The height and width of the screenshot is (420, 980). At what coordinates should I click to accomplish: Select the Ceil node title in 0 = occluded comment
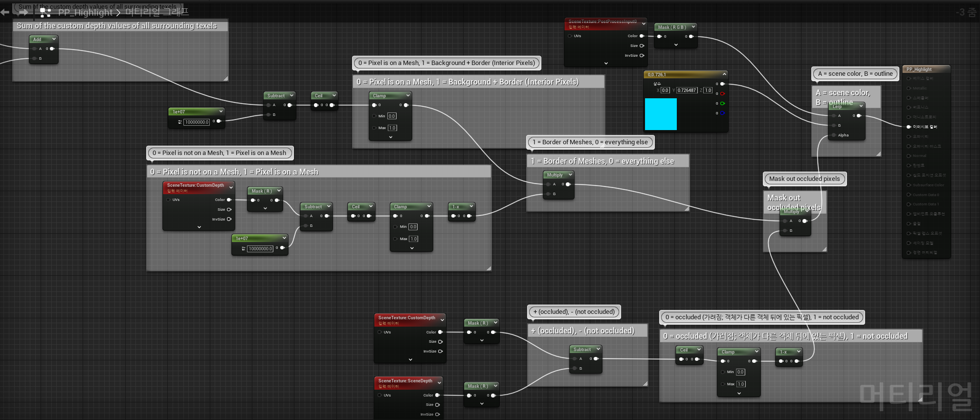[x=684, y=350]
